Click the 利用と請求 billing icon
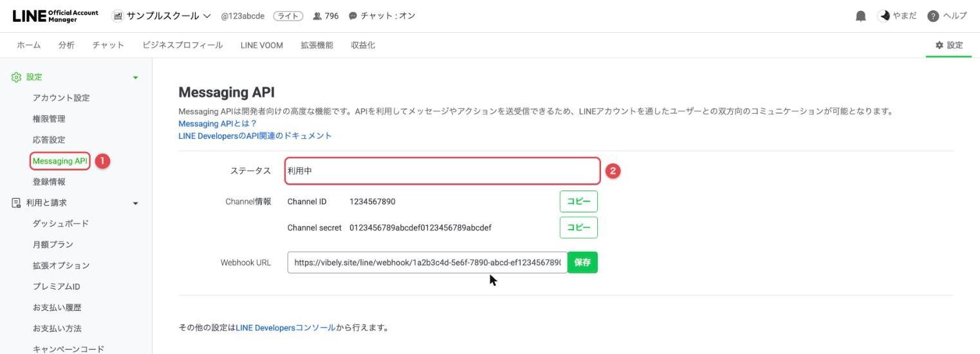This screenshot has width=980, height=354. pyautogui.click(x=16, y=203)
